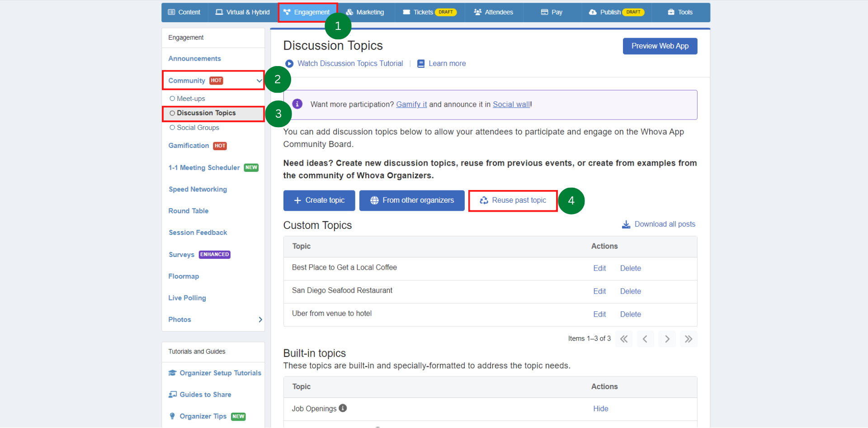
Task: Go to last page of topics
Action: (689, 339)
